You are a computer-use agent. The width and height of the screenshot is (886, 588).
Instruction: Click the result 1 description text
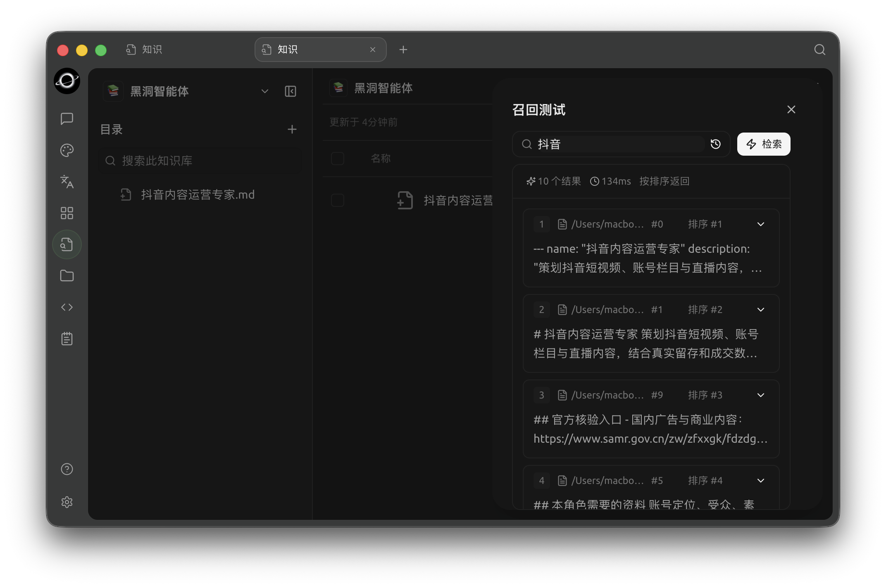pyautogui.click(x=648, y=258)
